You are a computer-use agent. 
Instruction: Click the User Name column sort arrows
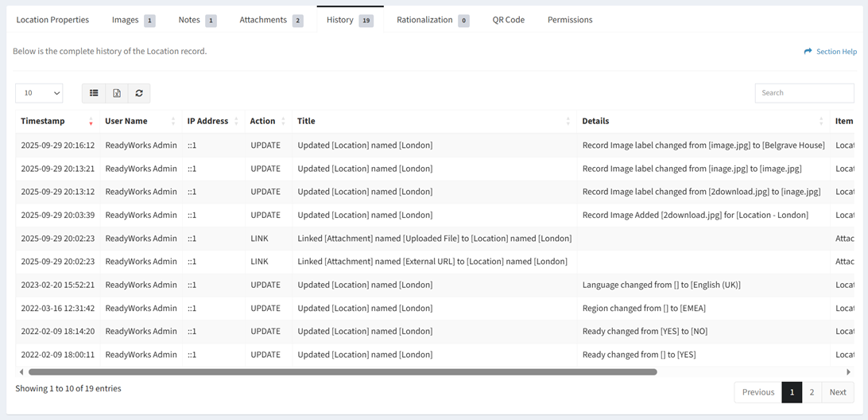(173, 122)
